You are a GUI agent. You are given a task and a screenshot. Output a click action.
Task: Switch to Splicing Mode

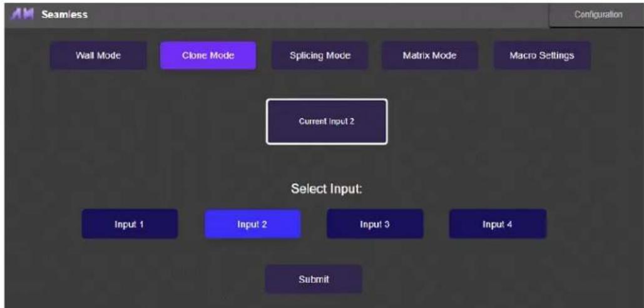point(320,56)
